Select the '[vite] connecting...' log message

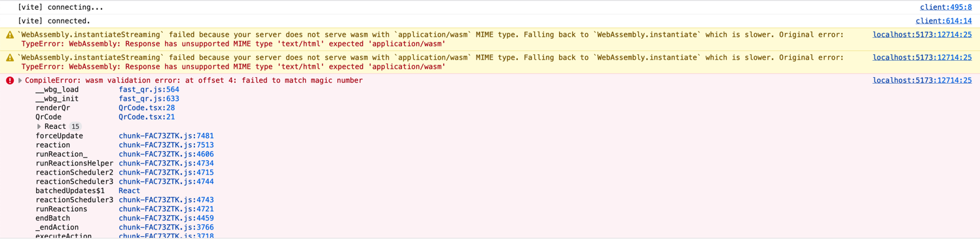(60, 7)
